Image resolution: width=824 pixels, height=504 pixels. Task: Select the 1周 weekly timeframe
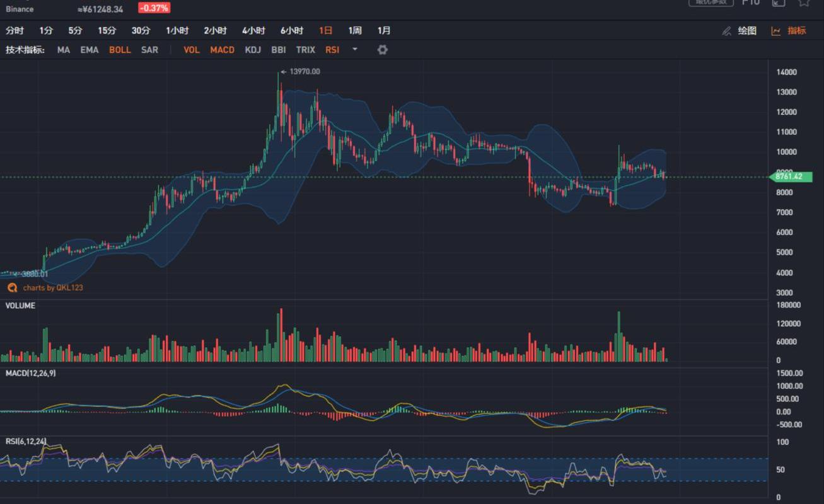355,31
